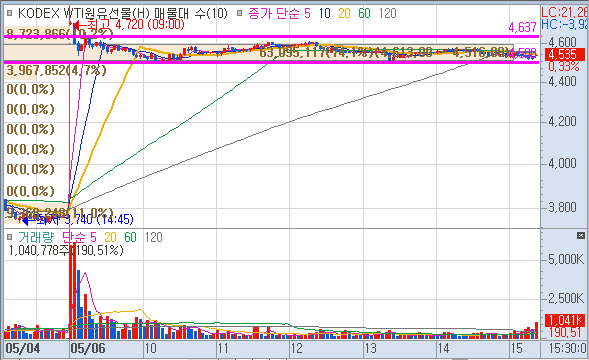Click the square marker before 종가 단순

(x=240, y=14)
